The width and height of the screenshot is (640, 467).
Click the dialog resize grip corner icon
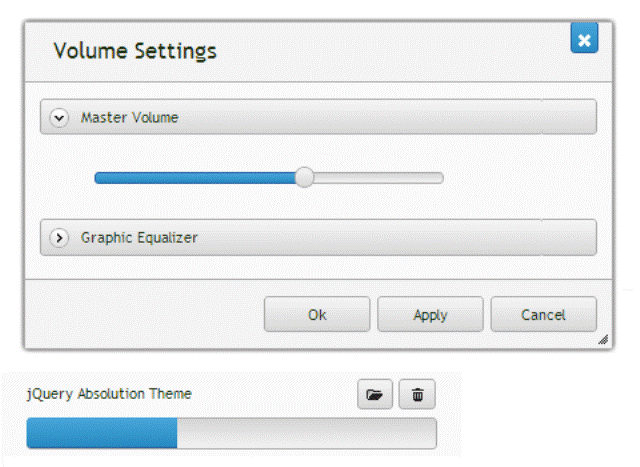click(x=603, y=340)
